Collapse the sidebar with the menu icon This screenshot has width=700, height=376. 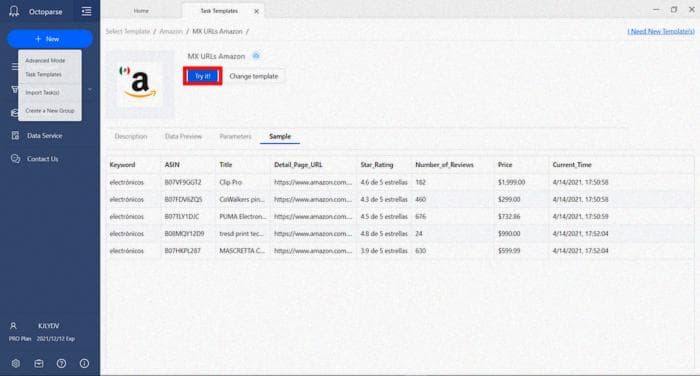coord(87,11)
